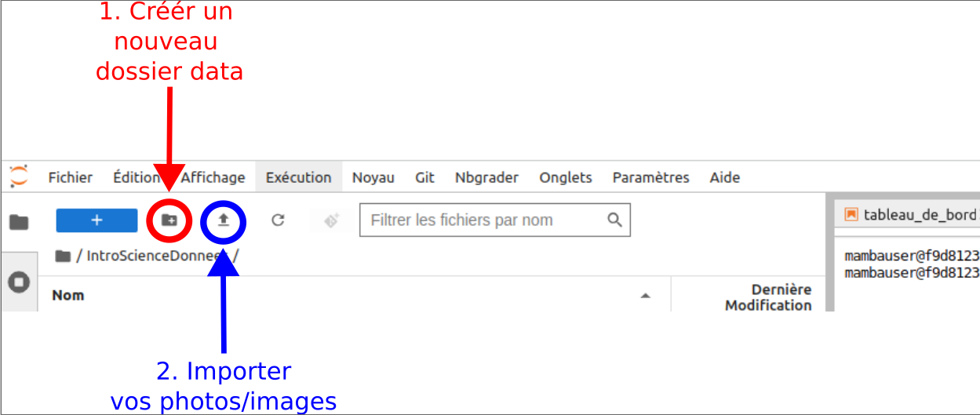
Task: Click the upload files icon
Action: [224, 220]
